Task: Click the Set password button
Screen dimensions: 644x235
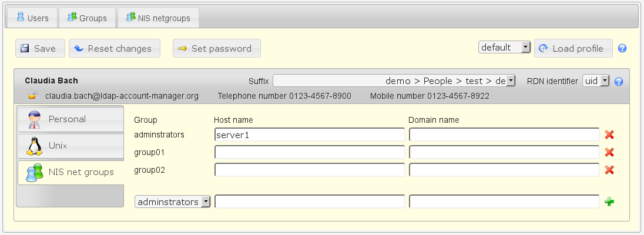Action: click(216, 49)
